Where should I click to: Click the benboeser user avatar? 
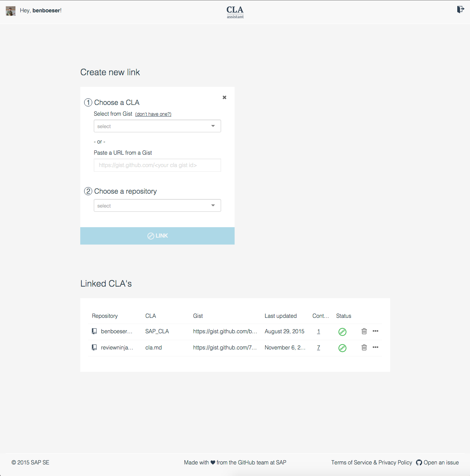pos(11,11)
